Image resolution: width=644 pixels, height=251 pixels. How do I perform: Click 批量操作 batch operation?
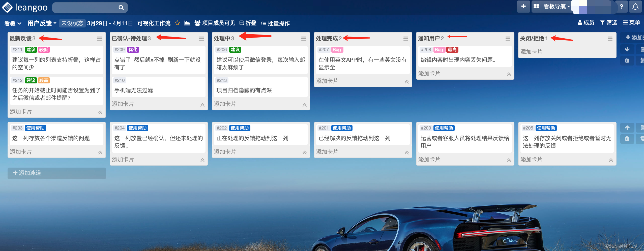[x=275, y=23]
